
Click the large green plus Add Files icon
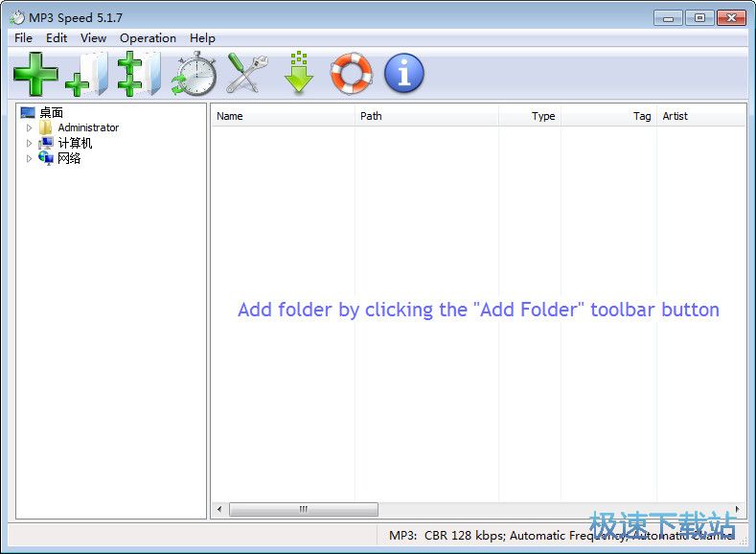pyautogui.click(x=34, y=74)
